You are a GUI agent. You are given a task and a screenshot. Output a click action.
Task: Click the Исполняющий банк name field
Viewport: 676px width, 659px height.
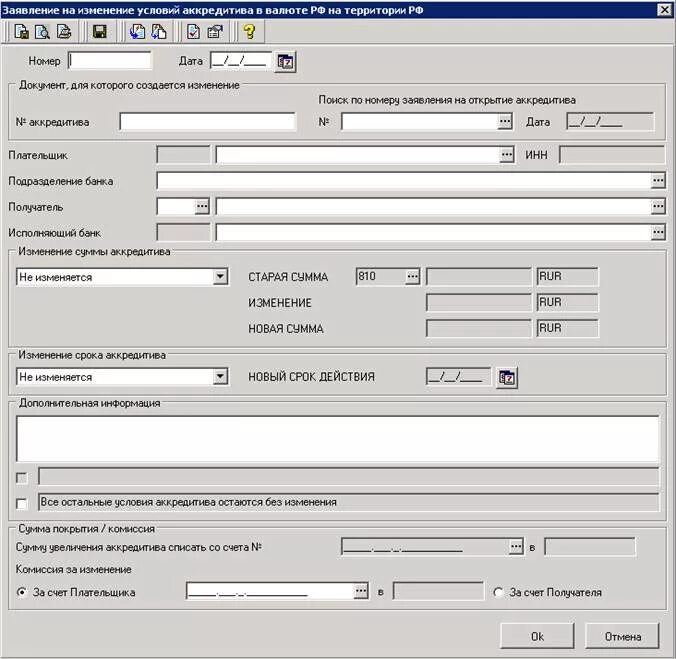click(433, 233)
